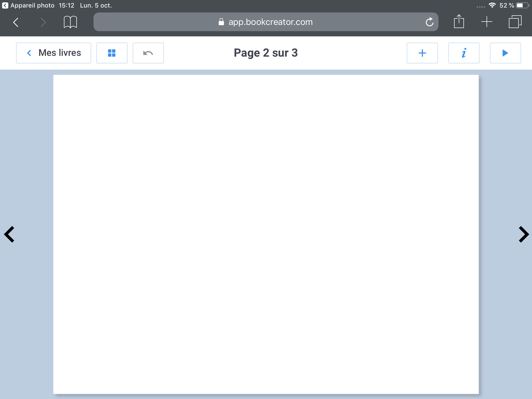Open the inspector info panel
532x399 pixels.
464,53
